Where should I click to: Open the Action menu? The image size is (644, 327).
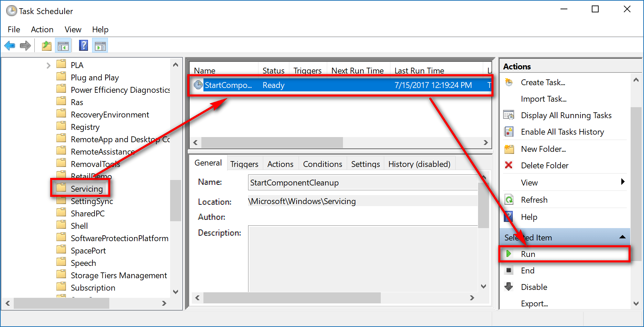click(x=42, y=30)
